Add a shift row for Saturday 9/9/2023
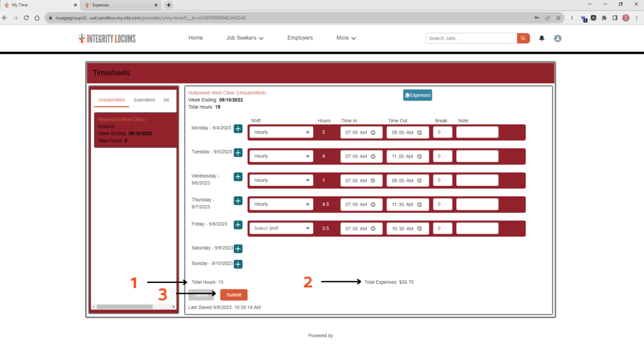The height and width of the screenshot is (345, 644). [238, 249]
